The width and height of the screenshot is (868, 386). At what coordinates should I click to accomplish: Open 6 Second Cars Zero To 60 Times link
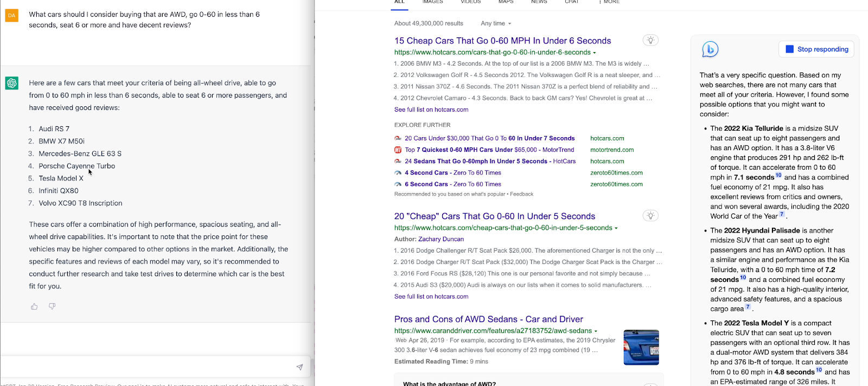(453, 184)
